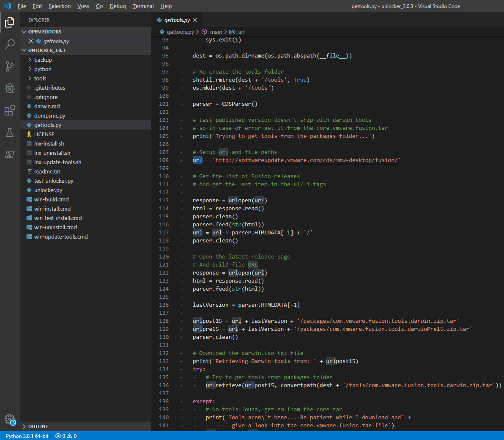Open the Search view in activity bar

pyautogui.click(x=10, y=44)
